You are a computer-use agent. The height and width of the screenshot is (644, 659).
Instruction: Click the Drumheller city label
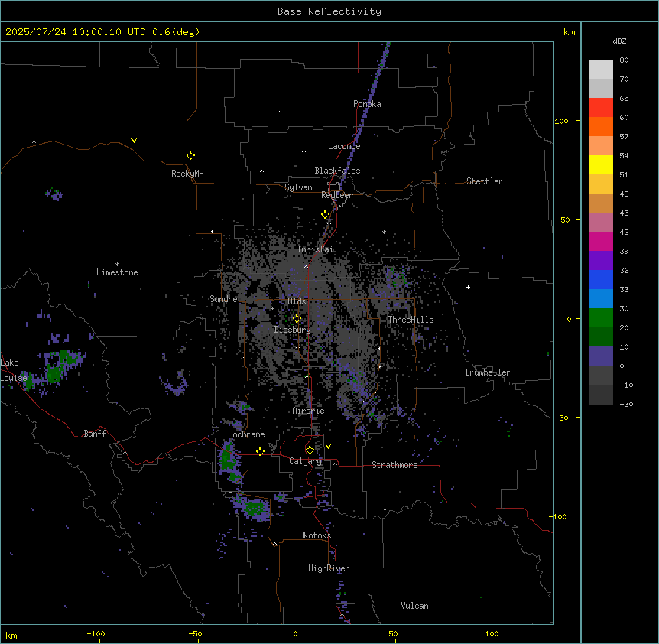488,372
